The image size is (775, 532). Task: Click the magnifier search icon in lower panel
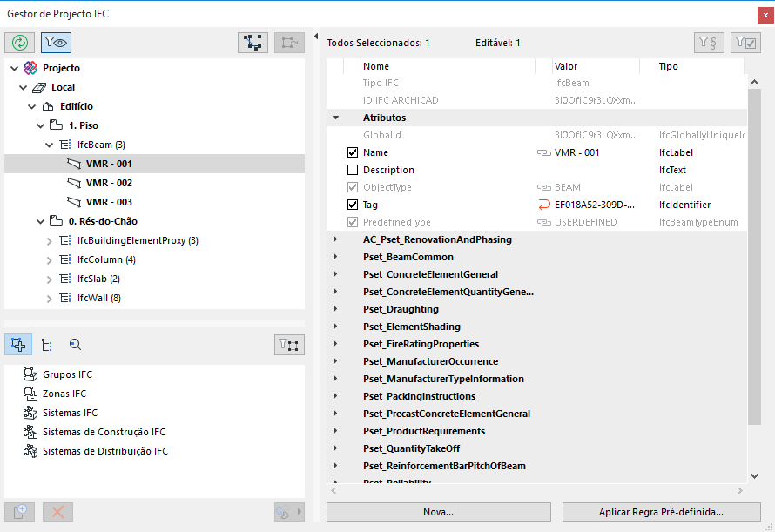pos(76,345)
